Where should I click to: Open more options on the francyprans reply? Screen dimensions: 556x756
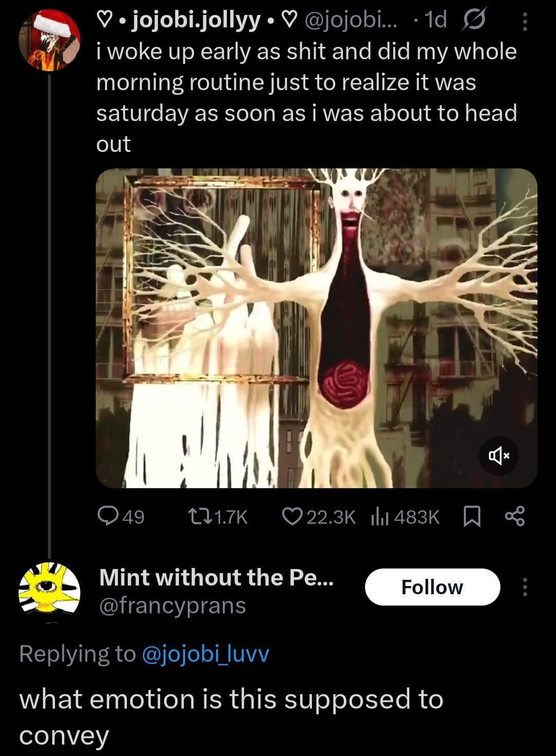525,587
